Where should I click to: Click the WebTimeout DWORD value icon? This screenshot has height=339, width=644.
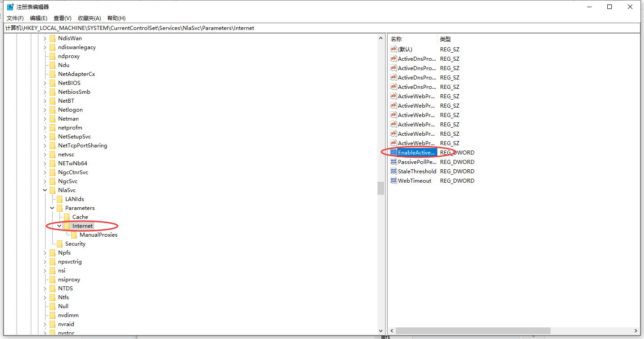click(x=394, y=180)
